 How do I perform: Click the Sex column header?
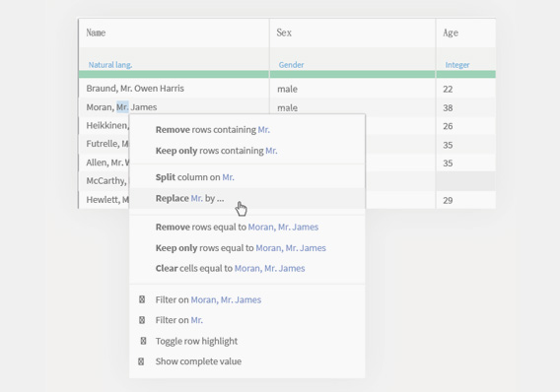point(353,33)
